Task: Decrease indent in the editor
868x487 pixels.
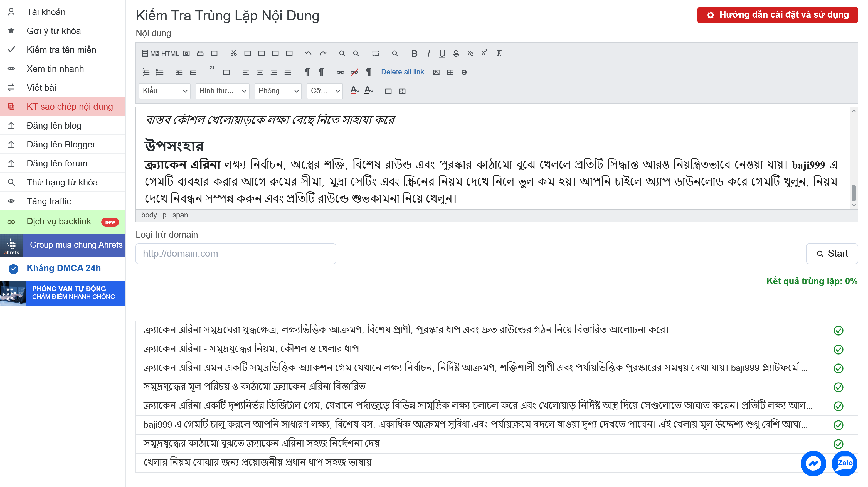Action: click(x=179, y=72)
